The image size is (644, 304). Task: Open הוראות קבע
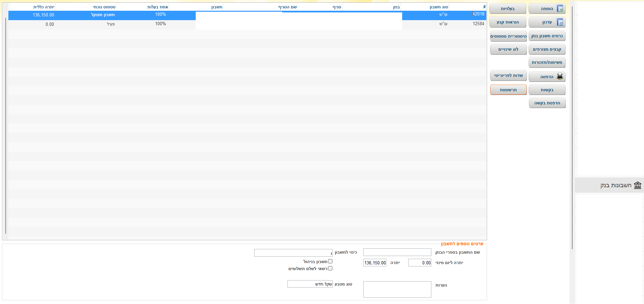(x=508, y=22)
